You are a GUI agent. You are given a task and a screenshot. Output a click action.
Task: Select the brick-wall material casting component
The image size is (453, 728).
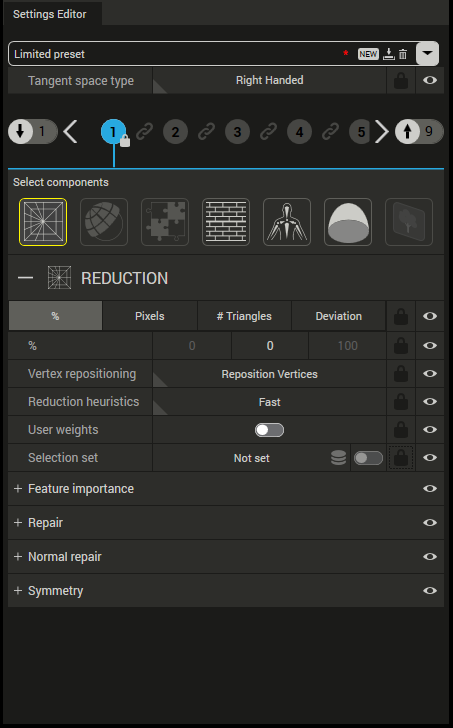click(x=226, y=222)
